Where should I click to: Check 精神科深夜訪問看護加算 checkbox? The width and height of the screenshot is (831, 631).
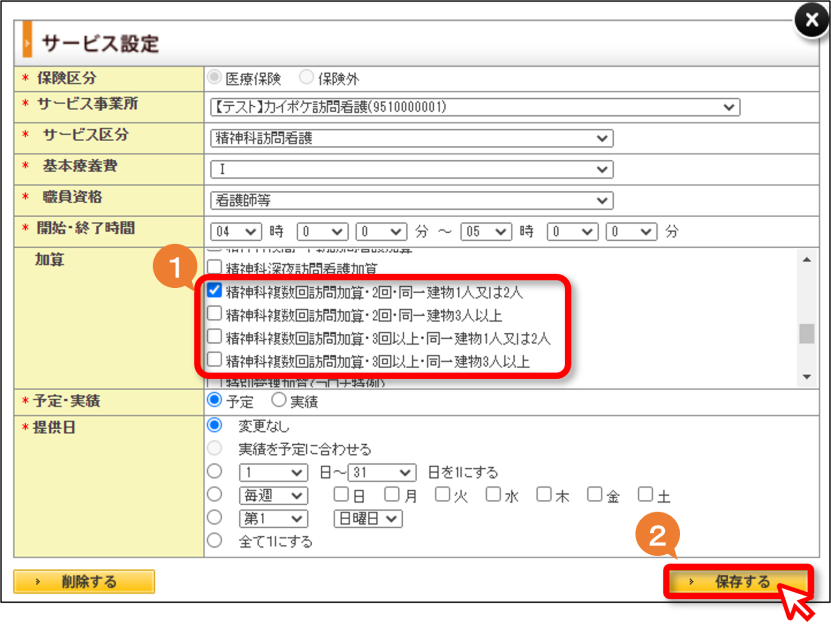[214, 266]
